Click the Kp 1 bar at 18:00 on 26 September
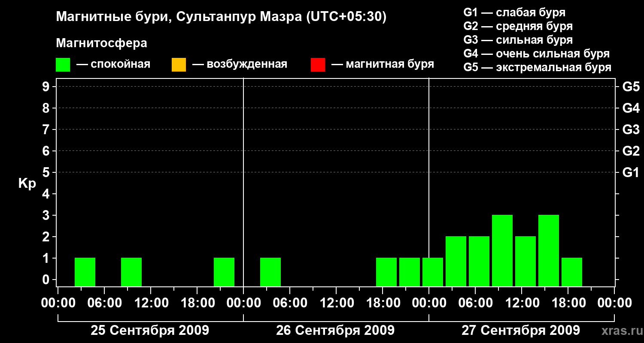 point(386,272)
